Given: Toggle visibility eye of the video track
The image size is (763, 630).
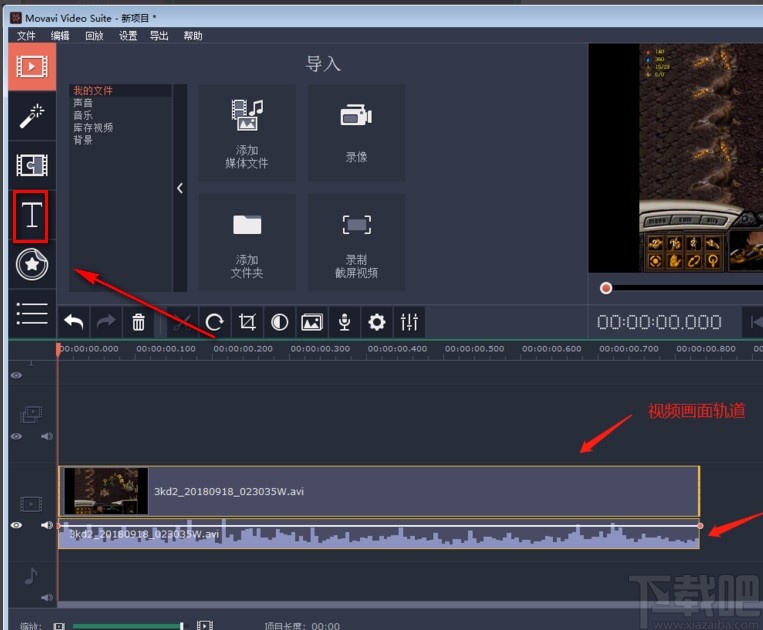Looking at the screenshot, I should click(16, 525).
